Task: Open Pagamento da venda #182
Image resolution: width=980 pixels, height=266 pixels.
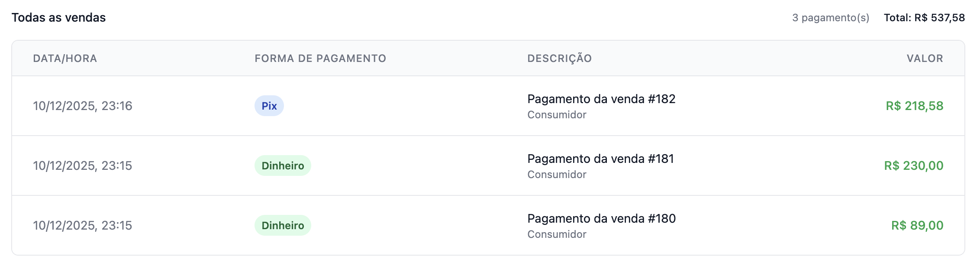Action: pos(601,99)
